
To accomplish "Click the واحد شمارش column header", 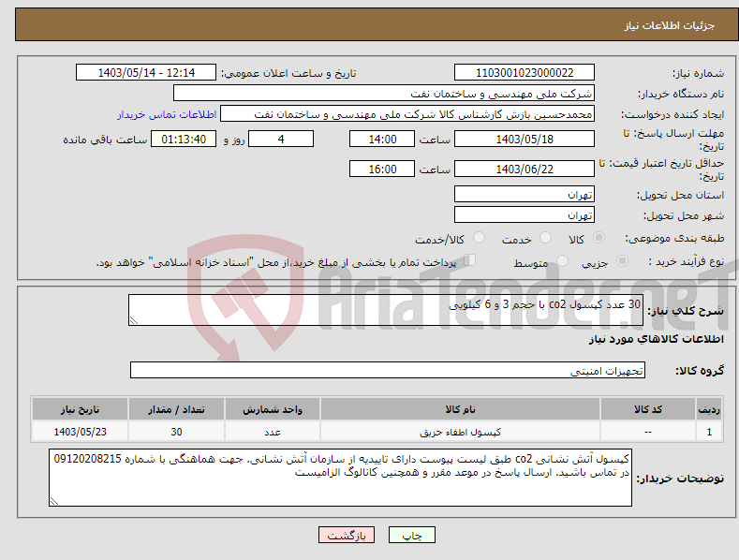I will click(x=273, y=408).
